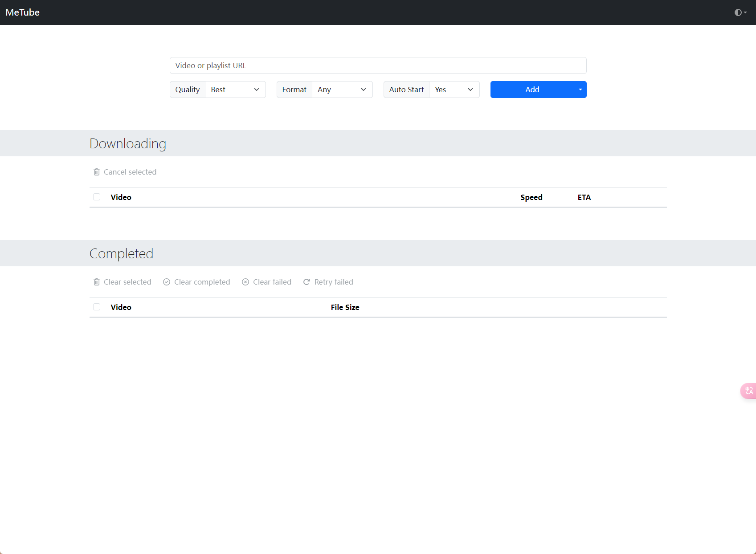This screenshot has height=554, width=756.
Task: Click the MeTube brand link
Action: 23,12
